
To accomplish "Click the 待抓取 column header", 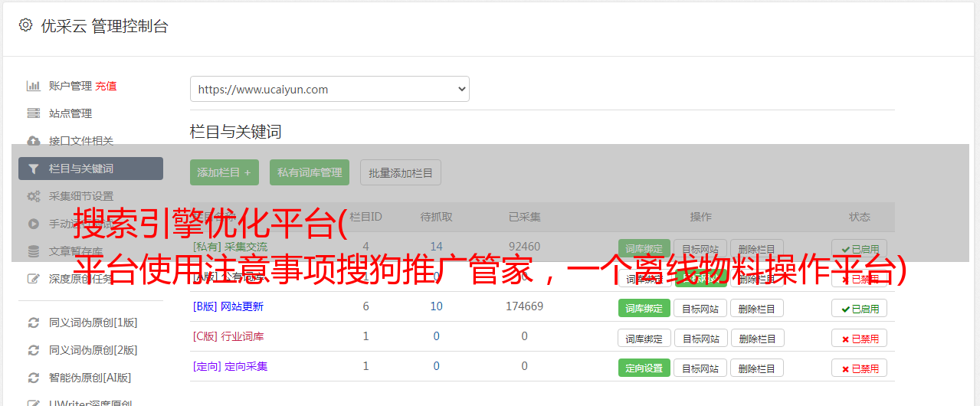I will [436, 217].
